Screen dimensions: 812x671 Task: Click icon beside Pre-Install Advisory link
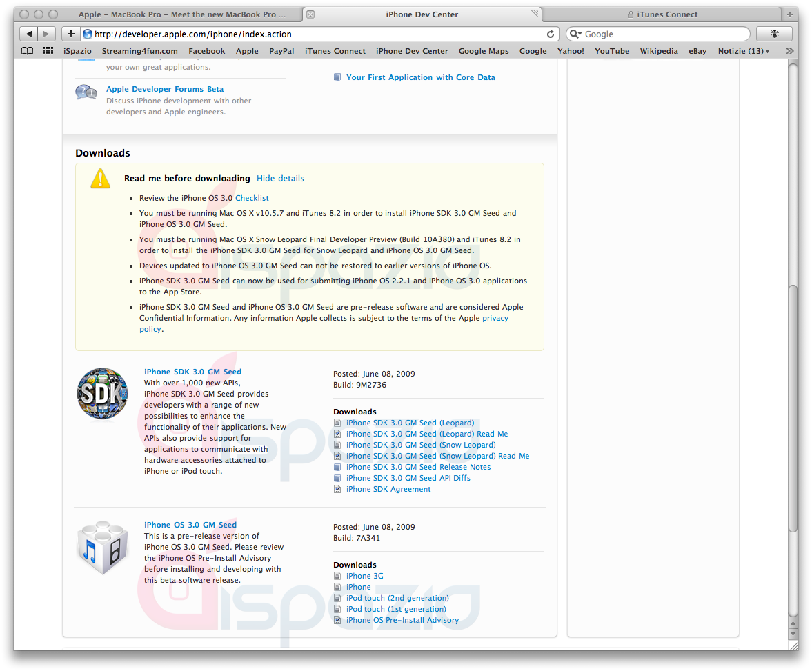(337, 620)
